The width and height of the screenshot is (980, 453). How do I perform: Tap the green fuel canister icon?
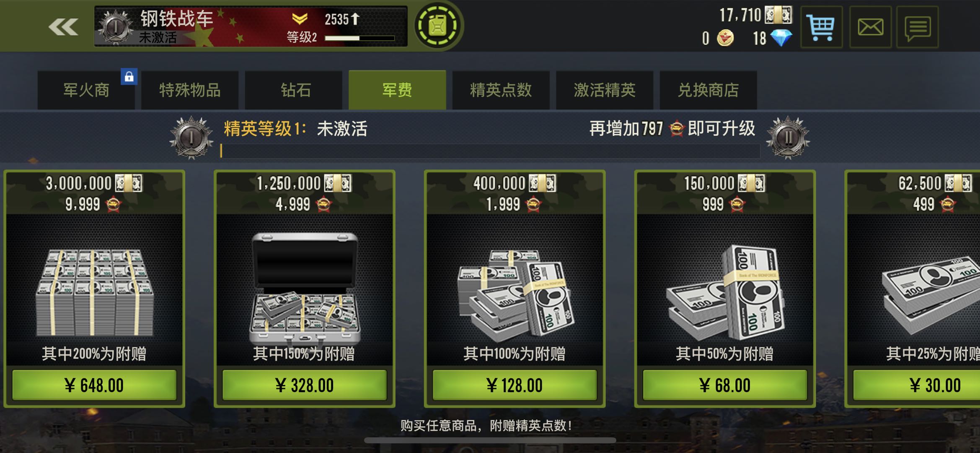coord(438,26)
